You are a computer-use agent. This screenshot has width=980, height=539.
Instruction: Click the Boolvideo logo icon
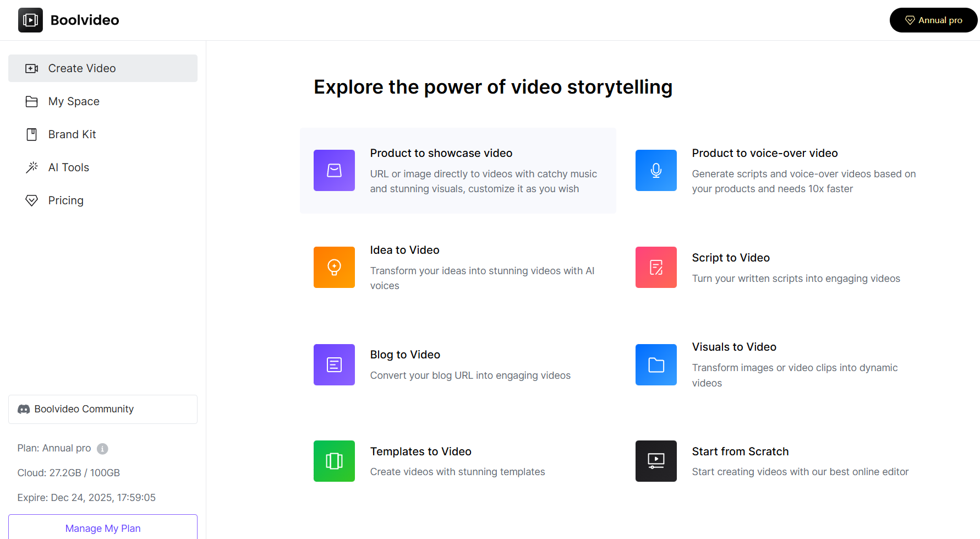pos(30,20)
